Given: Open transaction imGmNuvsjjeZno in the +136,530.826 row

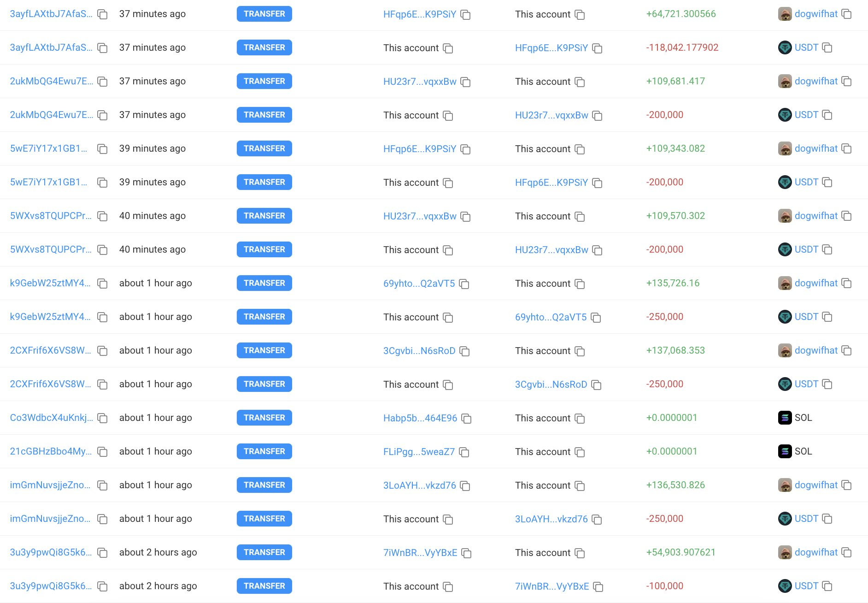Looking at the screenshot, I should [x=50, y=485].
